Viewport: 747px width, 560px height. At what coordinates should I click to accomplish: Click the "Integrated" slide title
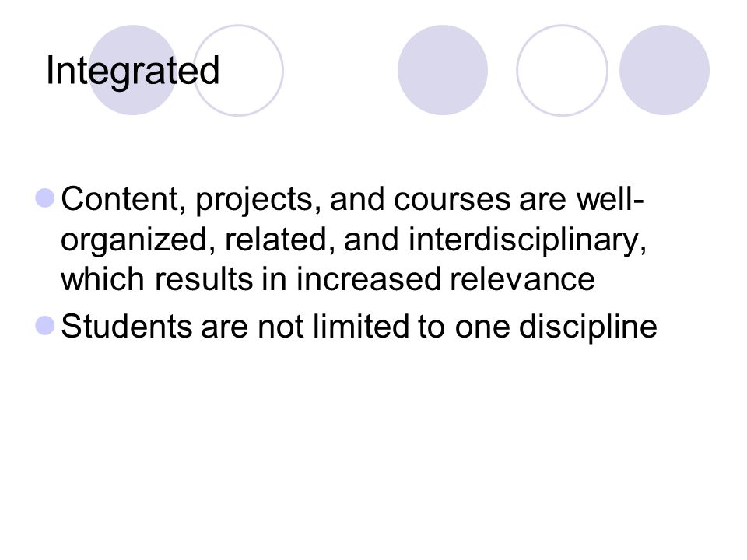(x=132, y=71)
